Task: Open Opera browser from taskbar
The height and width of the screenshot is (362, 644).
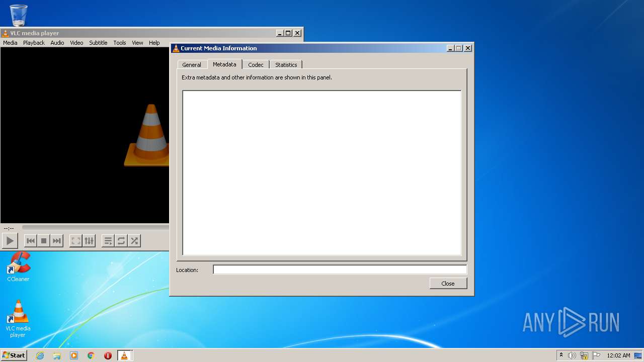Action: (108, 355)
